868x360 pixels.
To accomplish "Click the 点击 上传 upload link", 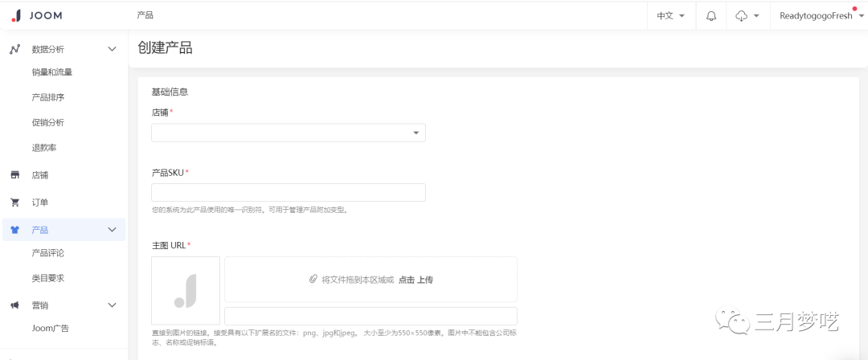I will point(416,280).
